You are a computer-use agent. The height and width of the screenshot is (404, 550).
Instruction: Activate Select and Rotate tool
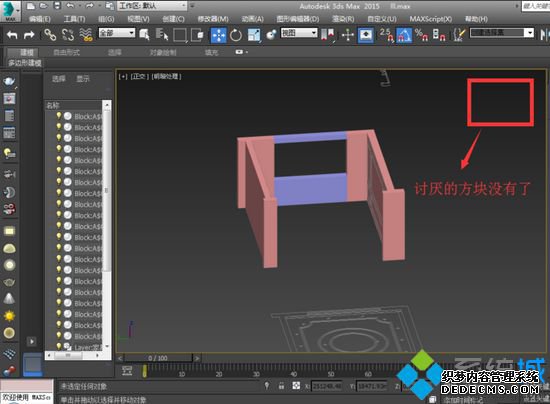236,35
